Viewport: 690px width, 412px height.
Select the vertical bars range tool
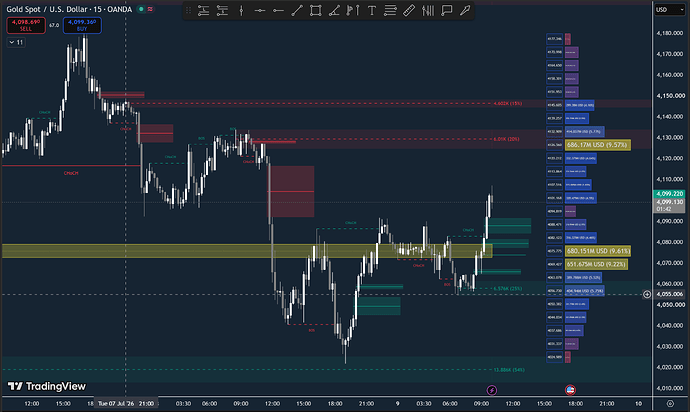coord(428,11)
